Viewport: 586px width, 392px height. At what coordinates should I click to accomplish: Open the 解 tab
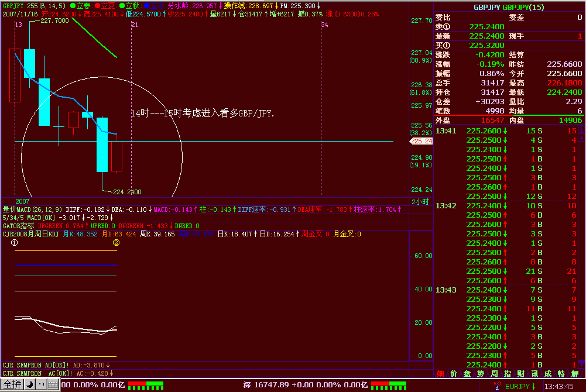tap(575, 374)
